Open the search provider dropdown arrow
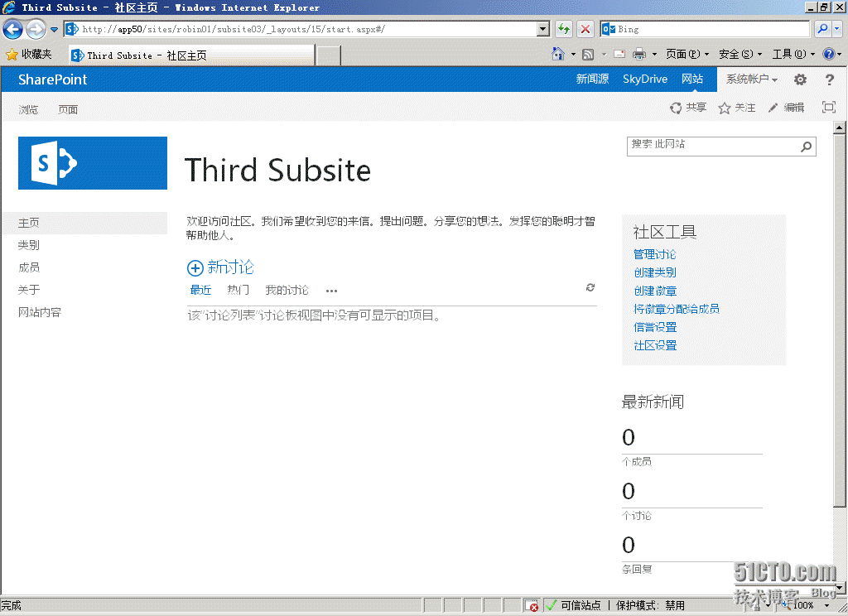 click(836, 29)
